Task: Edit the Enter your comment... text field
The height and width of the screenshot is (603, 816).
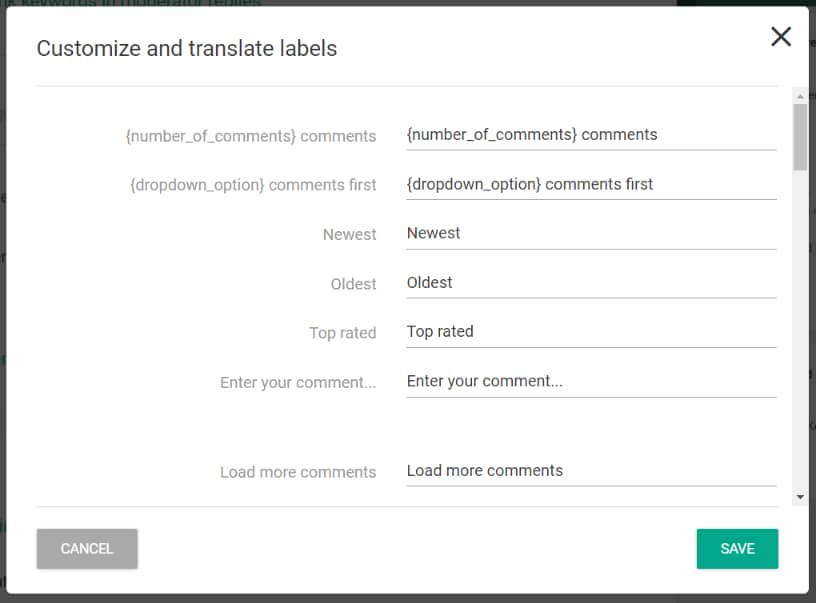Action: coord(590,381)
